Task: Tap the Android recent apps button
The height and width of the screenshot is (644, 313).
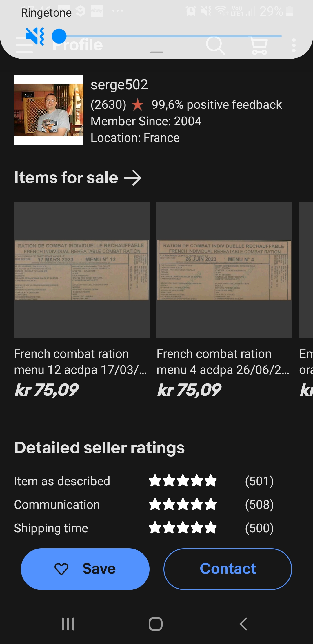Action: (x=68, y=624)
